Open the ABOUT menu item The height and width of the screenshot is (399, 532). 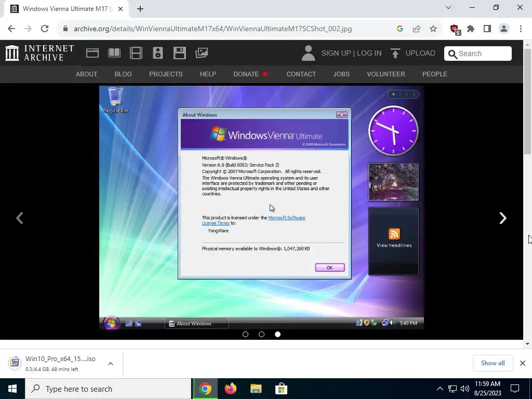pos(87,74)
